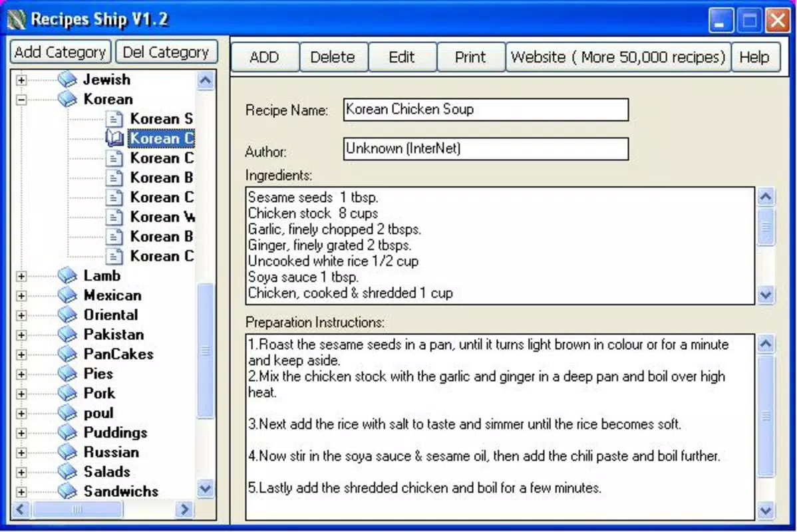Open Website with more 50,000 recipes

click(618, 57)
